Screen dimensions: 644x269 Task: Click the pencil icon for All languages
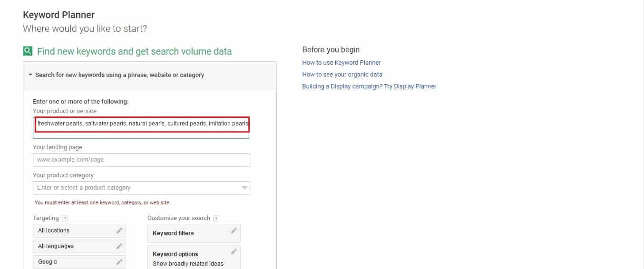click(x=119, y=246)
